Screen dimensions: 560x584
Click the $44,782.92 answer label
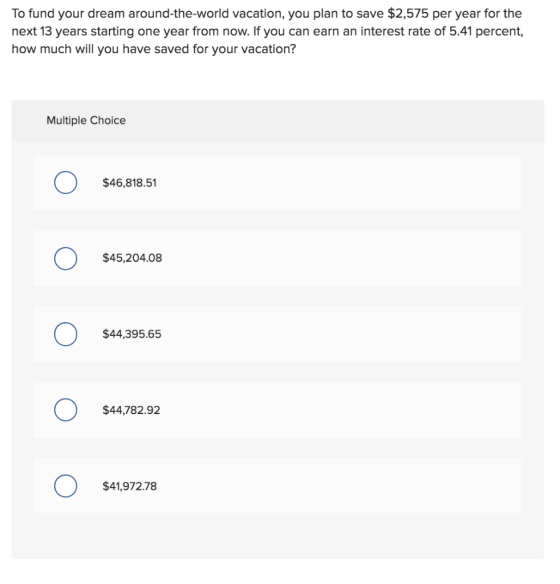(x=131, y=410)
